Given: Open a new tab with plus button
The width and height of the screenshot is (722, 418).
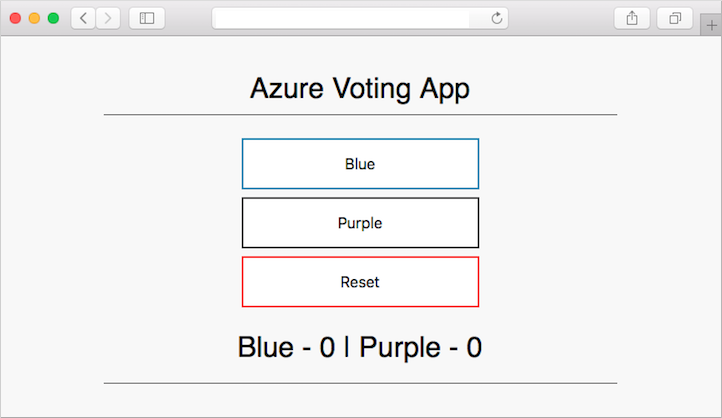Looking at the screenshot, I should click(711, 26).
